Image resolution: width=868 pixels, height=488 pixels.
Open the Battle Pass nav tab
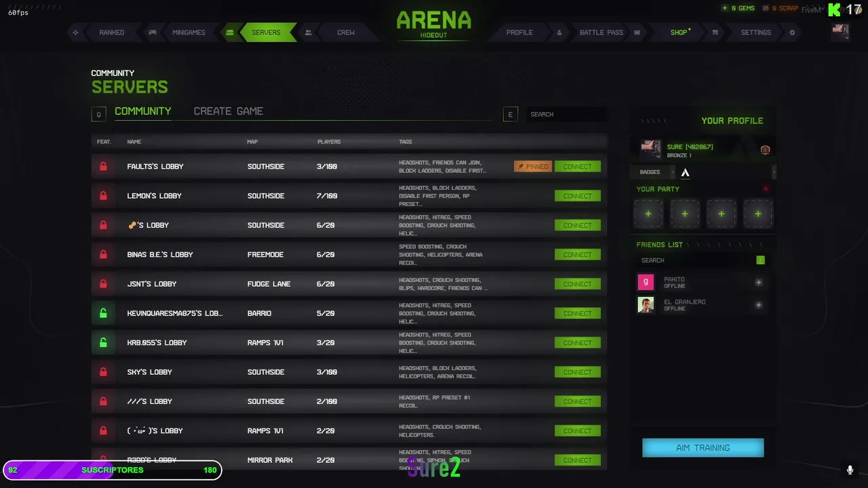pos(601,33)
